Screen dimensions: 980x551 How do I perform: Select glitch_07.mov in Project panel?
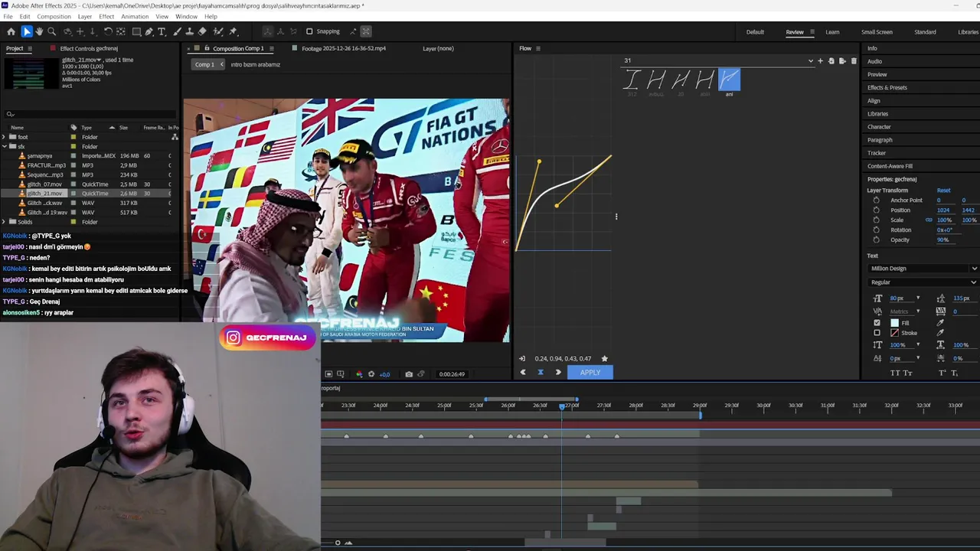[44, 184]
